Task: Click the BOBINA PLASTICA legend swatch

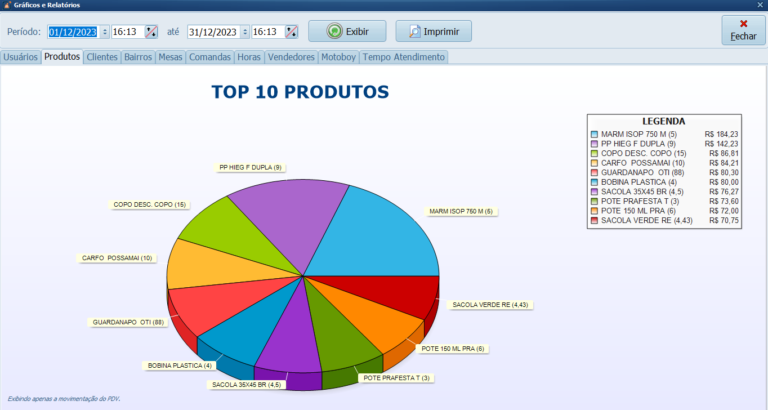Action: click(595, 182)
